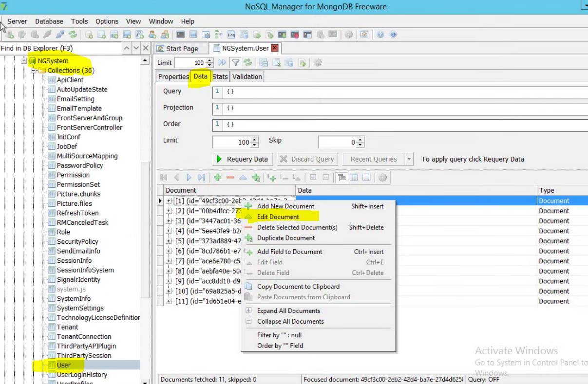
Task: Click the Skip spinner arrows
Action: (360, 142)
